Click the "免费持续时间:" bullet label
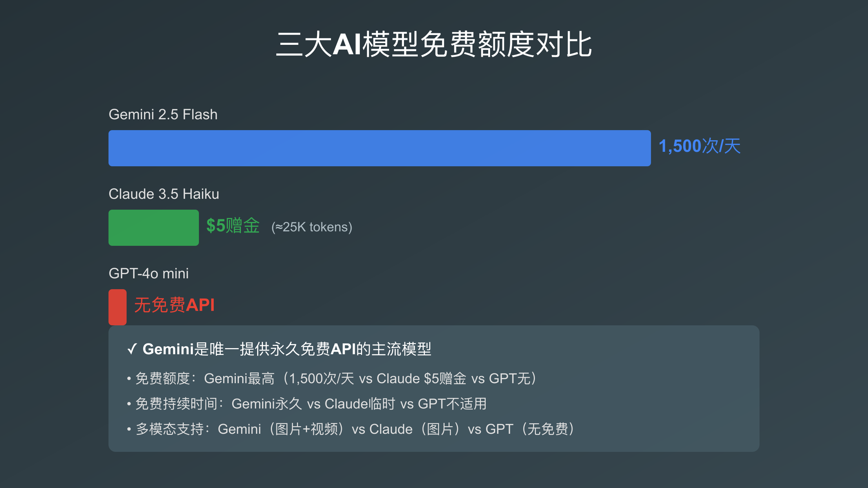The height and width of the screenshot is (488, 868). point(180,404)
